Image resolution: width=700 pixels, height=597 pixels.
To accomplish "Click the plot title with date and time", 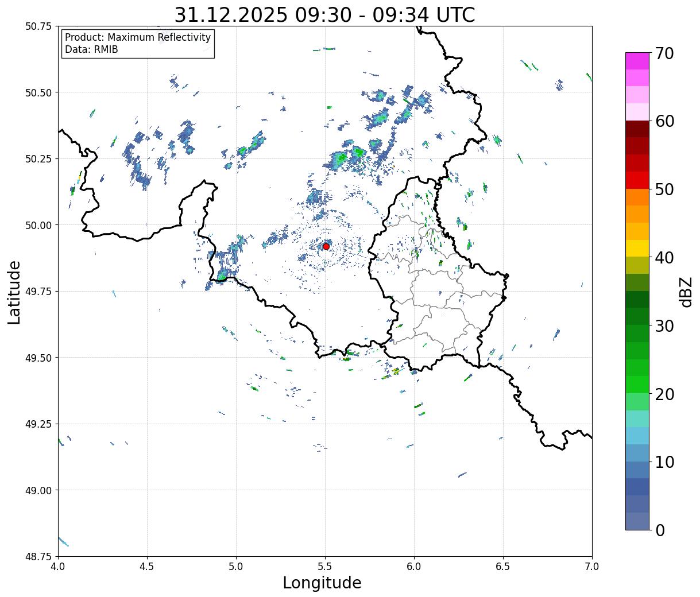I will pyautogui.click(x=324, y=15).
